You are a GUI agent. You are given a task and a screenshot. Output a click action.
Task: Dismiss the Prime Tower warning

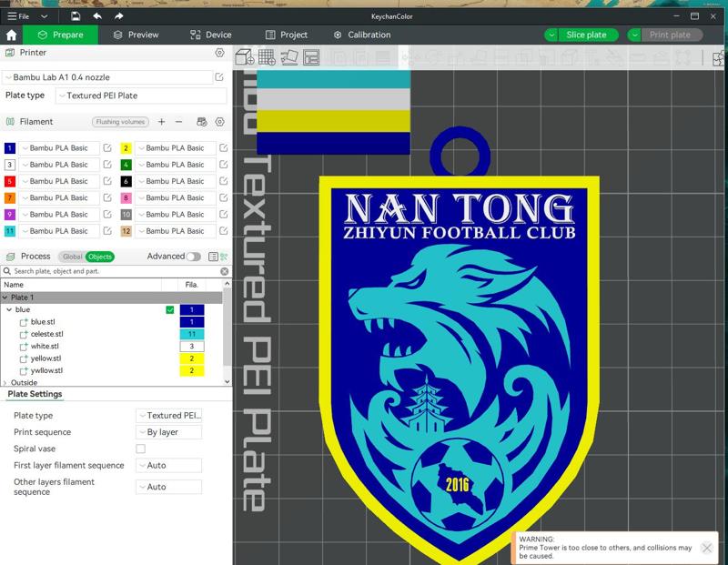click(707, 548)
